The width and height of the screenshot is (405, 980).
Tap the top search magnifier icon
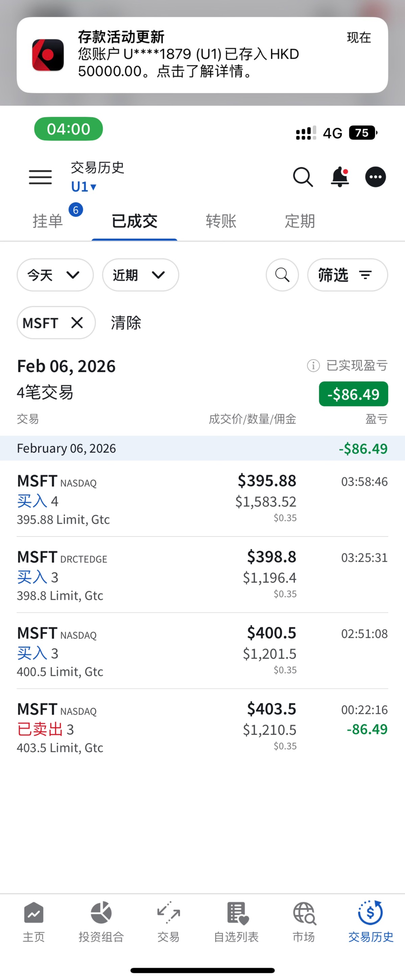coord(303,177)
